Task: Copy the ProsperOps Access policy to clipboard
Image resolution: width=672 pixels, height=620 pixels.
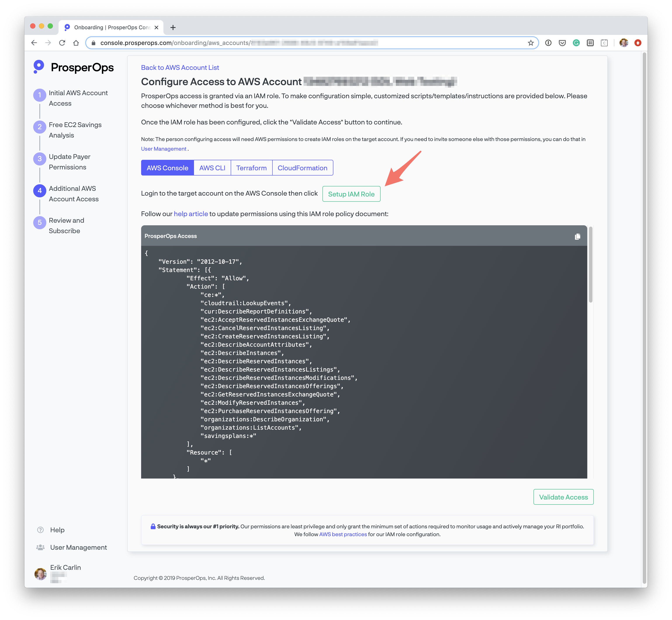Action: [x=577, y=236]
